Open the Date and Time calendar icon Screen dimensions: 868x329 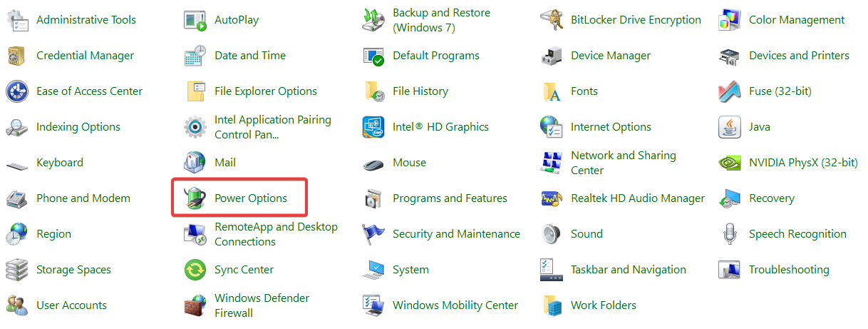coord(195,56)
